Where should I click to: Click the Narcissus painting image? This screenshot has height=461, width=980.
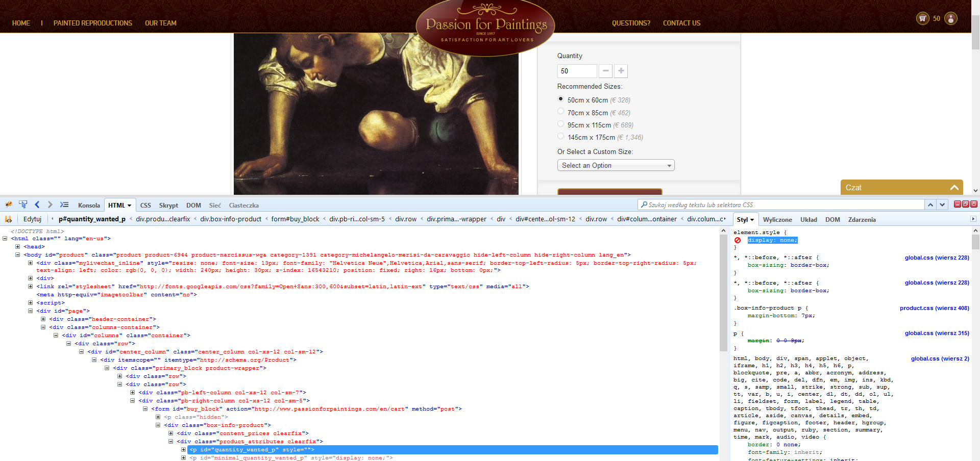click(x=376, y=114)
